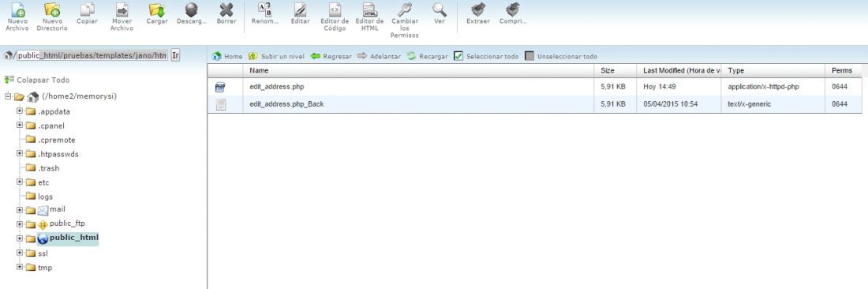This screenshot has width=868, height=289.
Task: Select the edit_address.php_Back file row
Action: click(x=535, y=104)
